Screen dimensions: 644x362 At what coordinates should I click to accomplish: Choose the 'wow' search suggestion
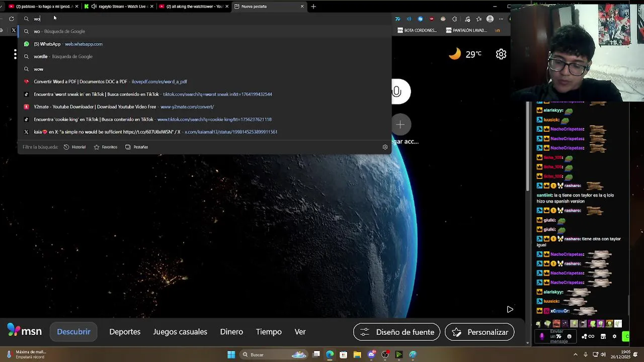pyautogui.click(x=204, y=69)
